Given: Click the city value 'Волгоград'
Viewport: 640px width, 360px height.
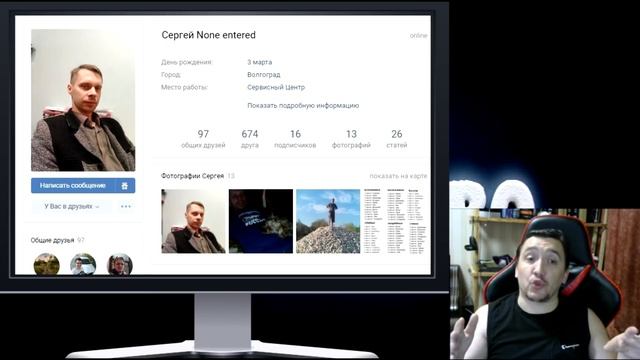Looking at the screenshot, I should 264,75.
